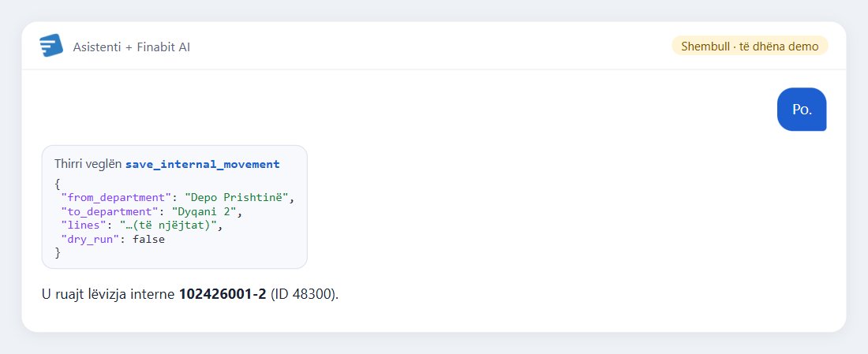This screenshot has height=354, width=868.
Task: Click the Shembull të dhëna demo badge
Action: pyautogui.click(x=750, y=46)
